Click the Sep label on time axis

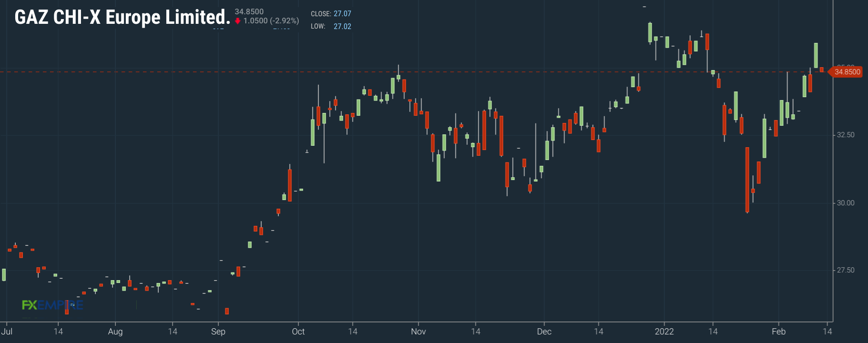click(218, 332)
